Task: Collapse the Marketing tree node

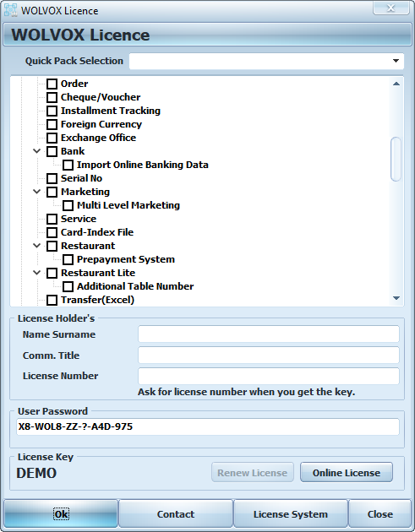Action: (x=36, y=192)
